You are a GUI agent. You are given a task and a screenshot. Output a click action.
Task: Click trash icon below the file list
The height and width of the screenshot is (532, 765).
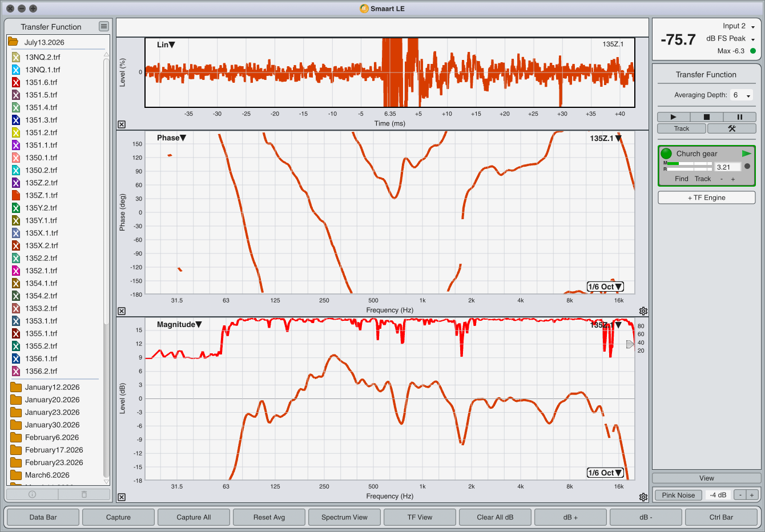coord(84,494)
